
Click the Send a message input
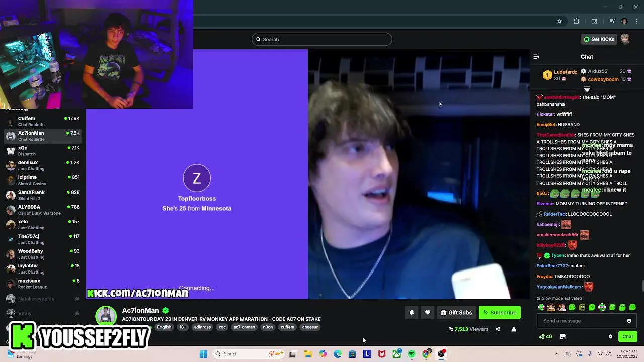click(587, 321)
